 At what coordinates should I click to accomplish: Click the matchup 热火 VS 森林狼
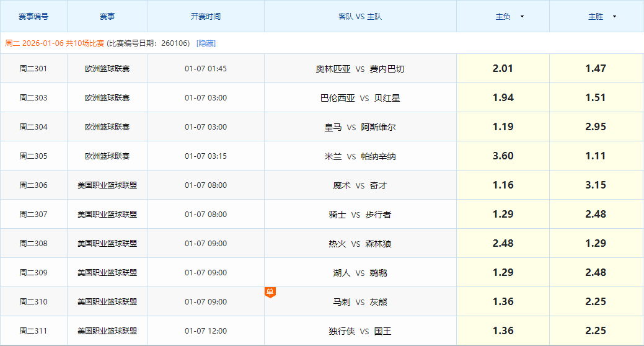tap(360, 244)
